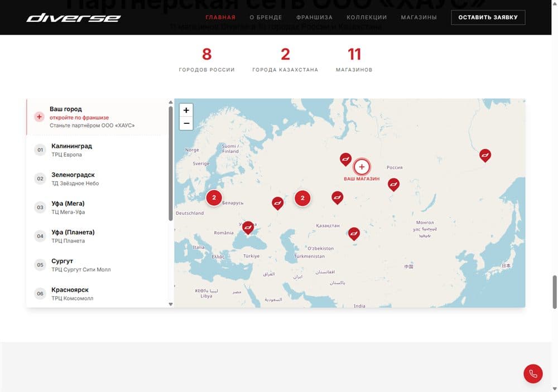Navigate to КОЛЛЕКЦИИ section
The image size is (558, 392).
coord(367,17)
